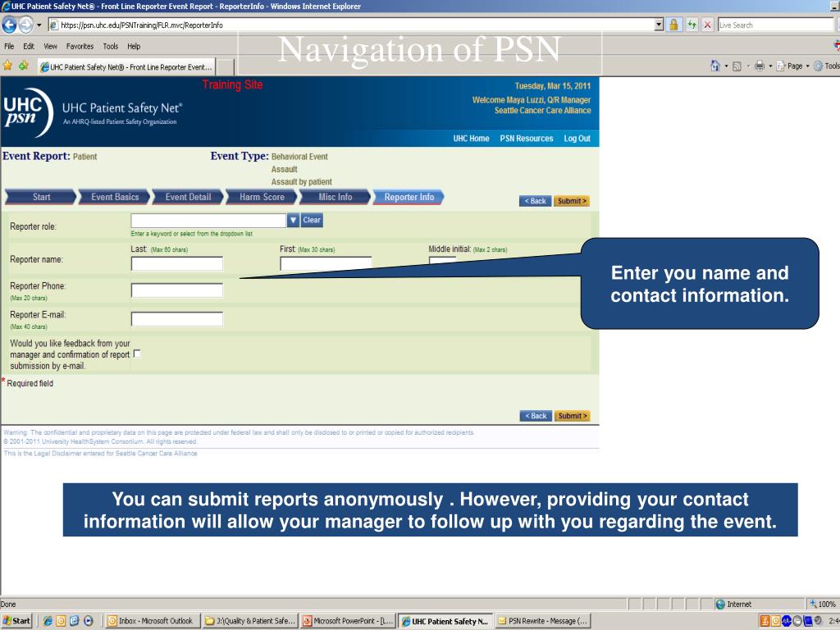840x630 pixels.
Task: Open the Tools menu in menu bar
Action: click(x=111, y=46)
